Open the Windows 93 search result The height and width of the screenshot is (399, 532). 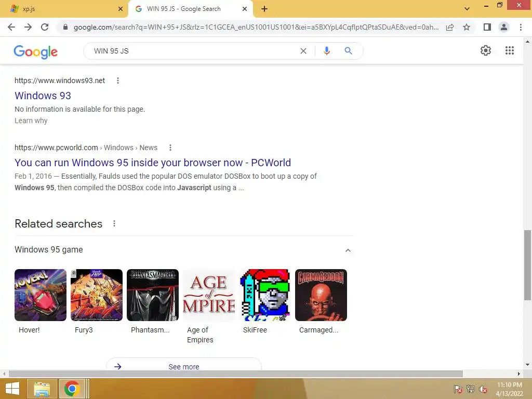[43, 96]
